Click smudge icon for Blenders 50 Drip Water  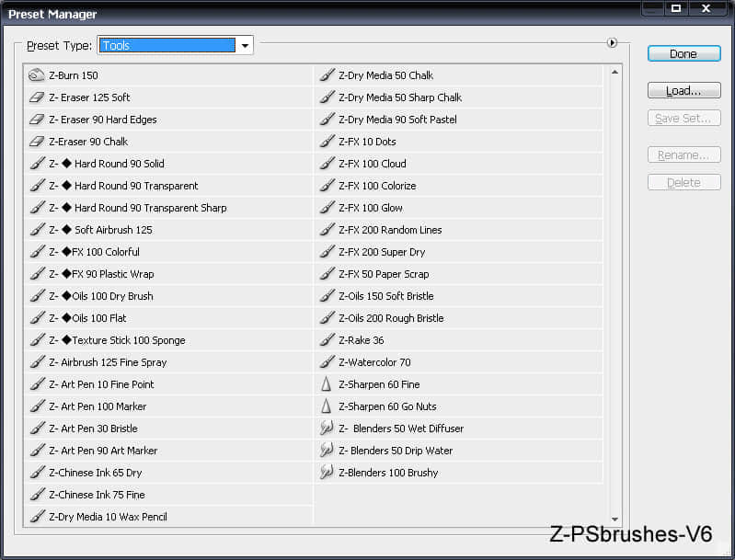click(327, 450)
